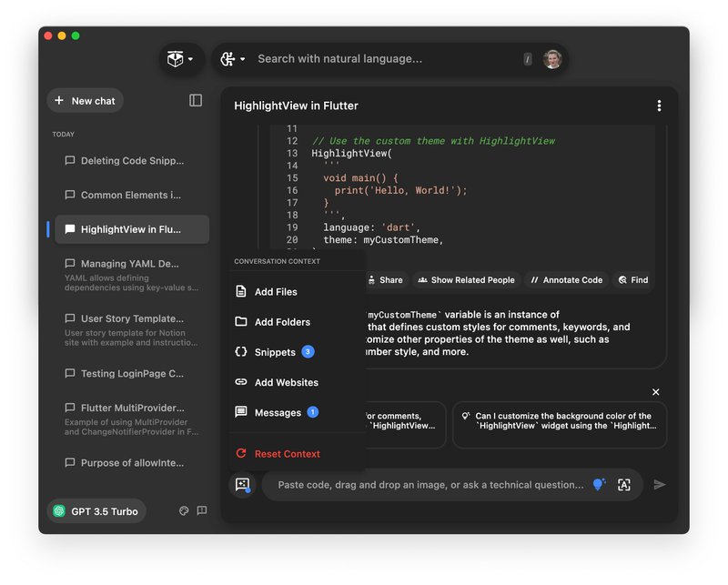Click the send message arrow
This screenshot has width=728, height=585.
[659, 485]
